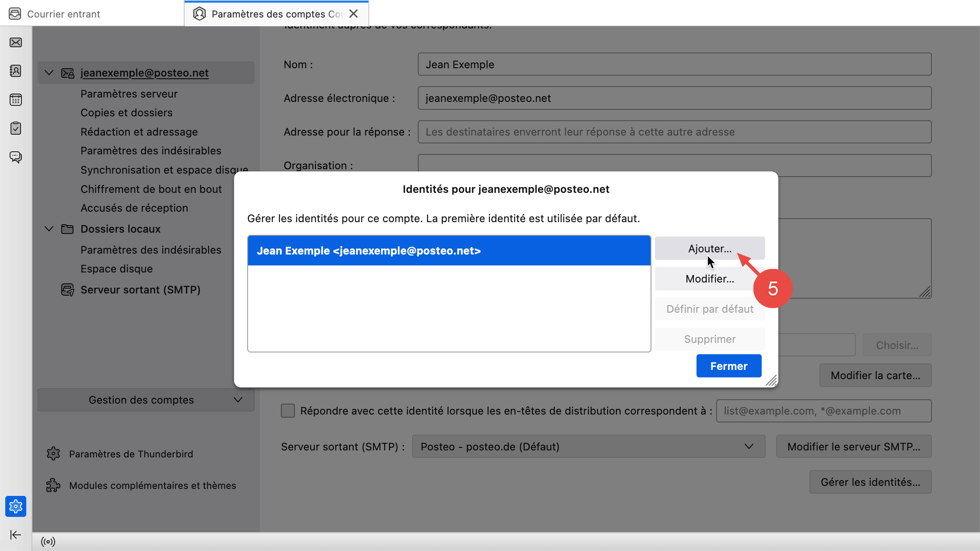Click the connection status icon in status bar
980x551 pixels.
click(48, 542)
